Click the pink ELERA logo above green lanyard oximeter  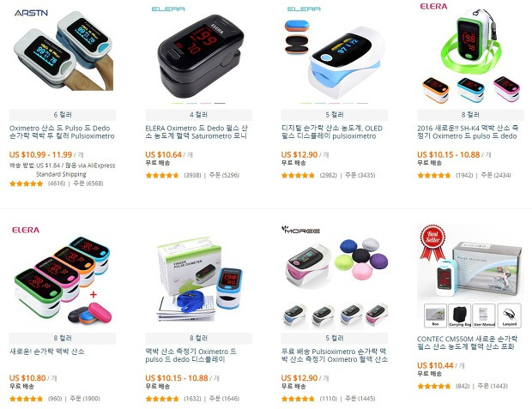pos(433,6)
